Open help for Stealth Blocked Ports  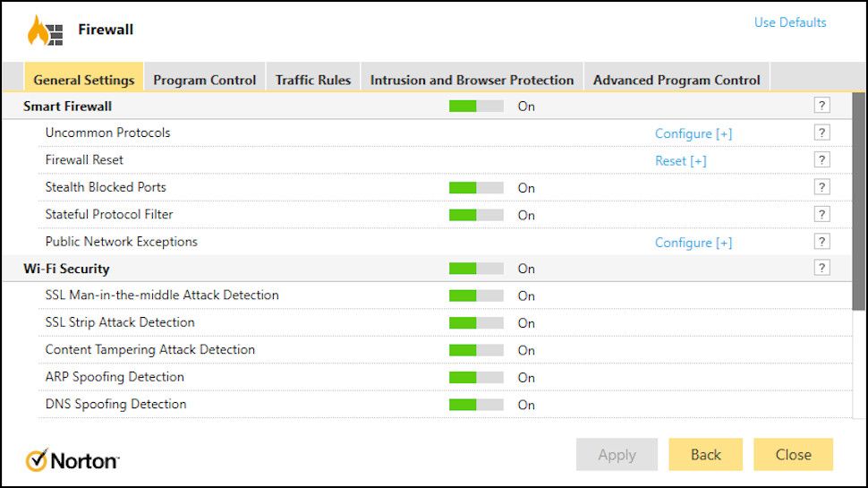pyautogui.click(x=821, y=186)
